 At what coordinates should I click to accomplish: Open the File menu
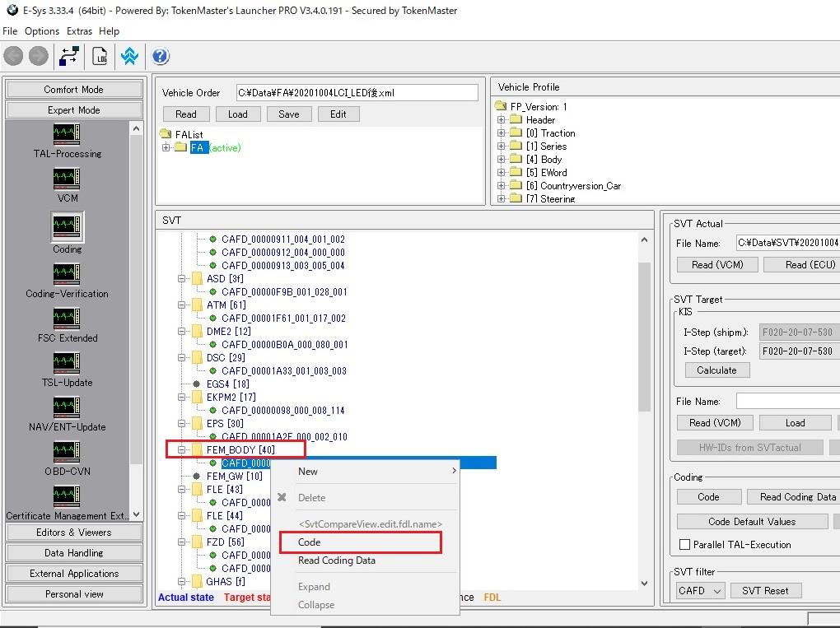pos(10,31)
